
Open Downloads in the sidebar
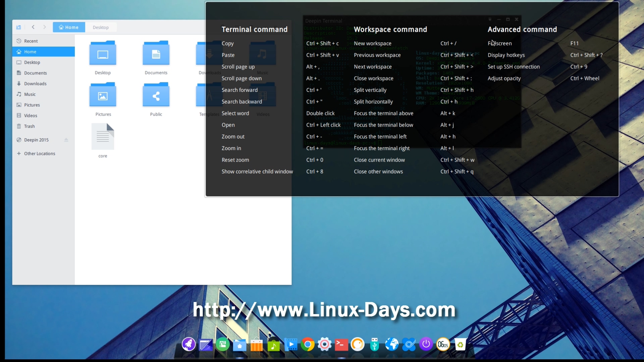[x=35, y=84]
